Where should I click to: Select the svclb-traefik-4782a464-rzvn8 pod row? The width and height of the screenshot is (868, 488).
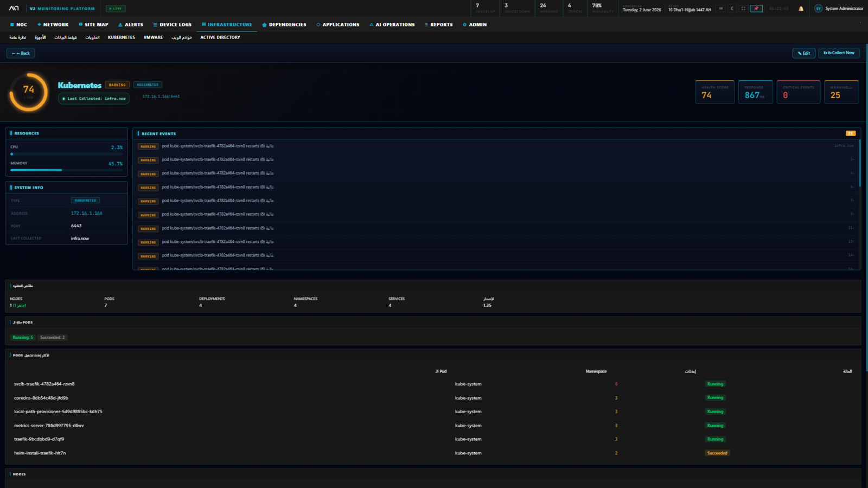coord(433,384)
